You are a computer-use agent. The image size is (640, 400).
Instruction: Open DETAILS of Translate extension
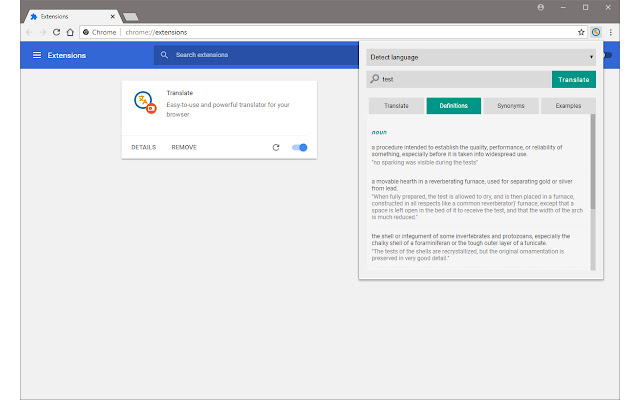click(x=144, y=147)
